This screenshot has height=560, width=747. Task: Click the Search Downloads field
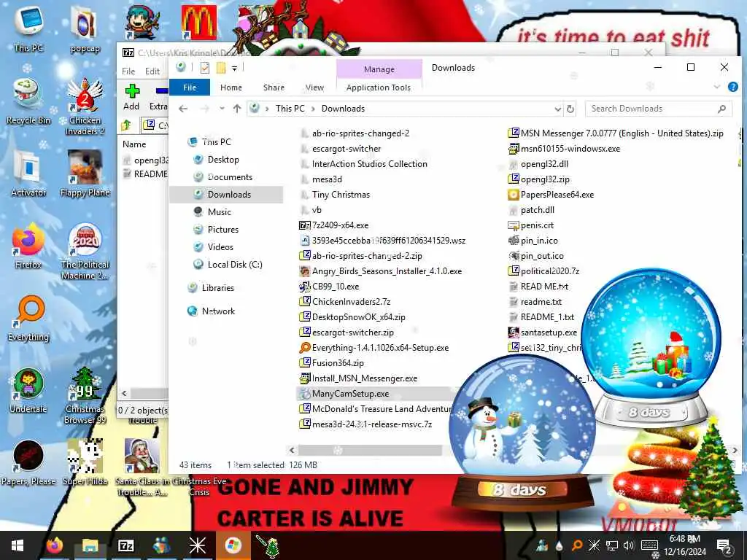pos(659,109)
